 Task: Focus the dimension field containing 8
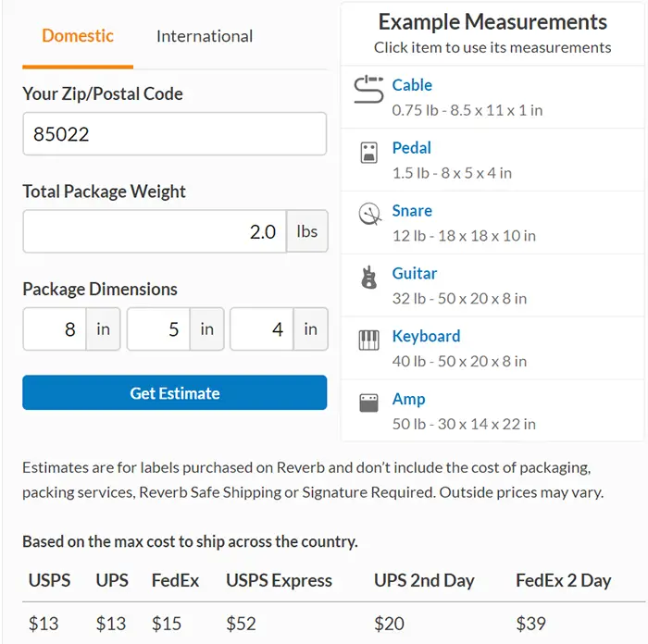(x=55, y=328)
